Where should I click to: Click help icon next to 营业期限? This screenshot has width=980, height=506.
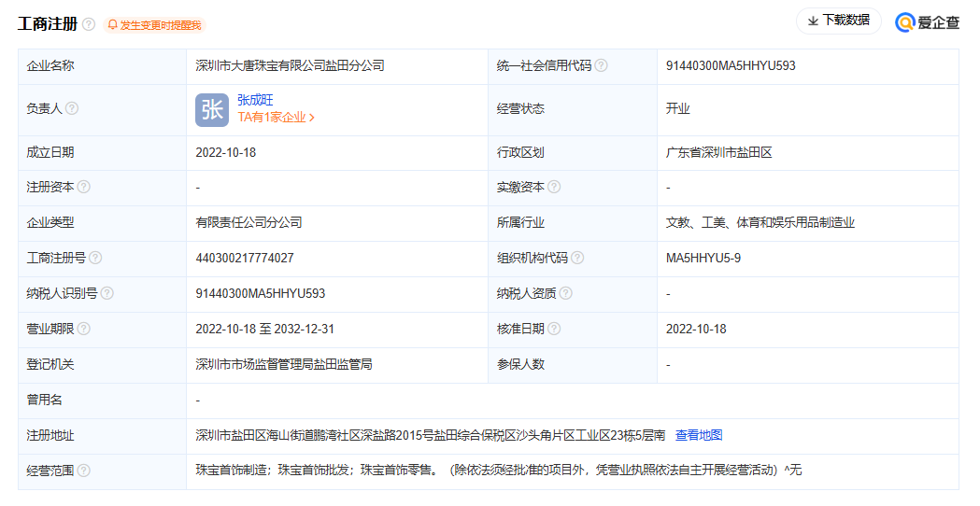[84, 329]
